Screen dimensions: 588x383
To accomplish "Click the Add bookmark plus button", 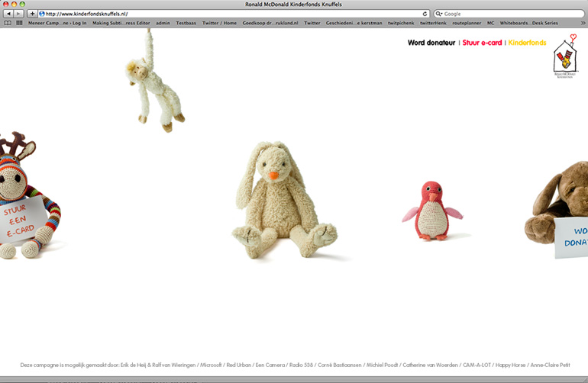I will point(32,14).
